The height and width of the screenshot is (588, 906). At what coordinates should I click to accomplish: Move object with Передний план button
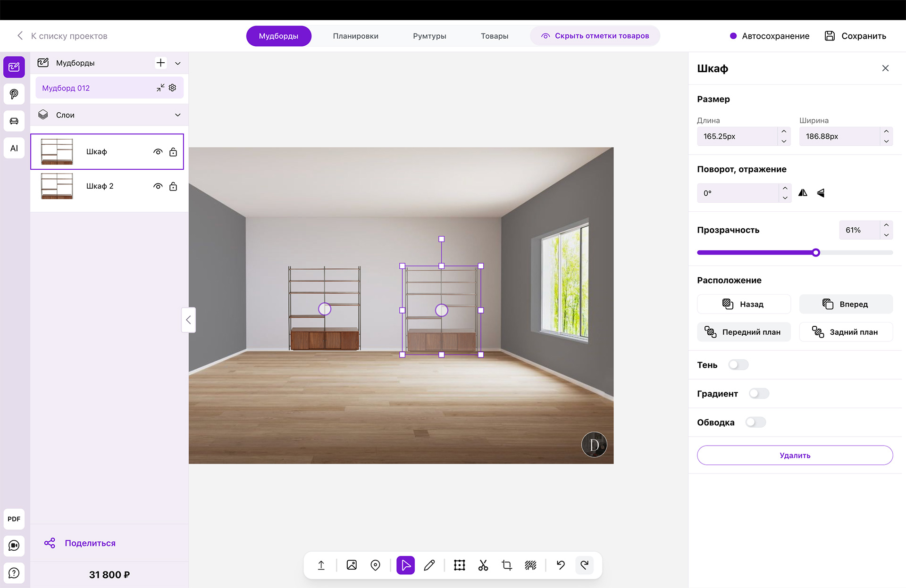click(x=744, y=332)
